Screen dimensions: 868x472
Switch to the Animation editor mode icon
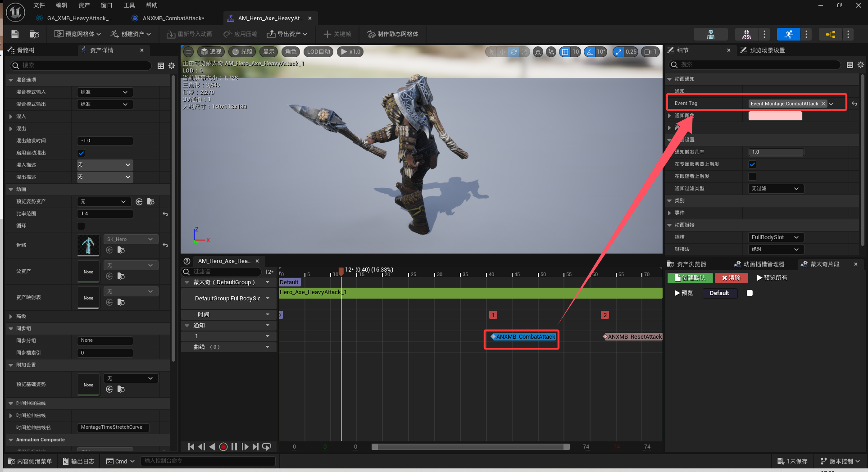pyautogui.click(x=788, y=34)
